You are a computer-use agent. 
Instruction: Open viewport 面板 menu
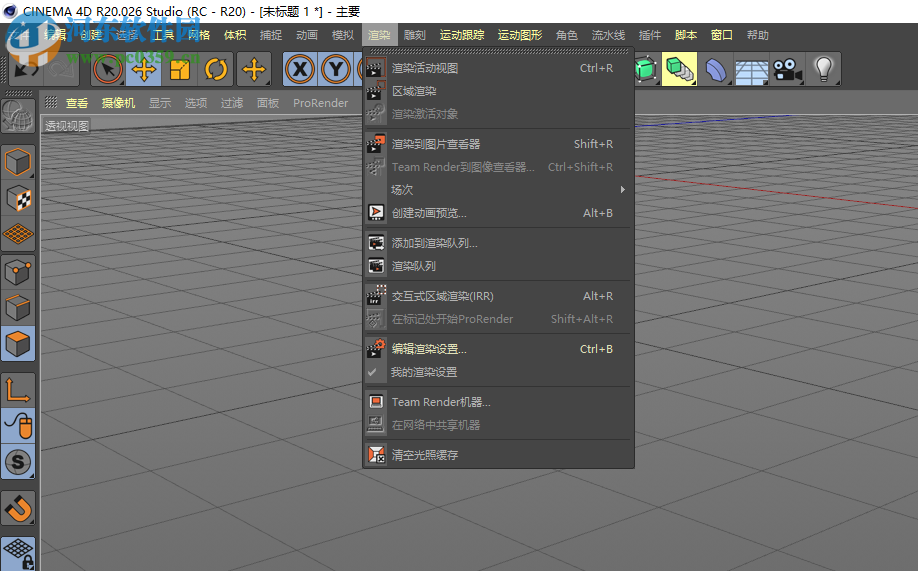[x=268, y=103]
